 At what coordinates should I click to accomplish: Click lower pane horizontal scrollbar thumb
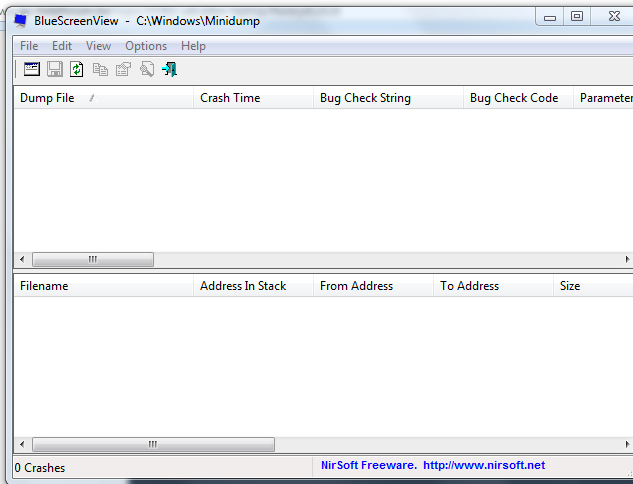click(153, 444)
